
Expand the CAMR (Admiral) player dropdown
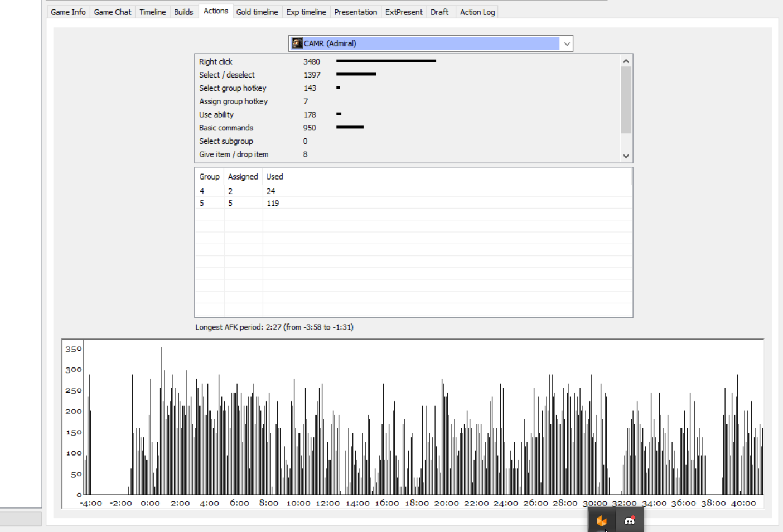click(x=567, y=43)
